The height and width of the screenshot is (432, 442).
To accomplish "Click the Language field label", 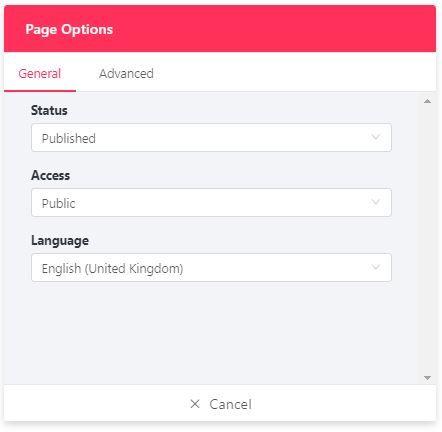I will pos(60,241).
